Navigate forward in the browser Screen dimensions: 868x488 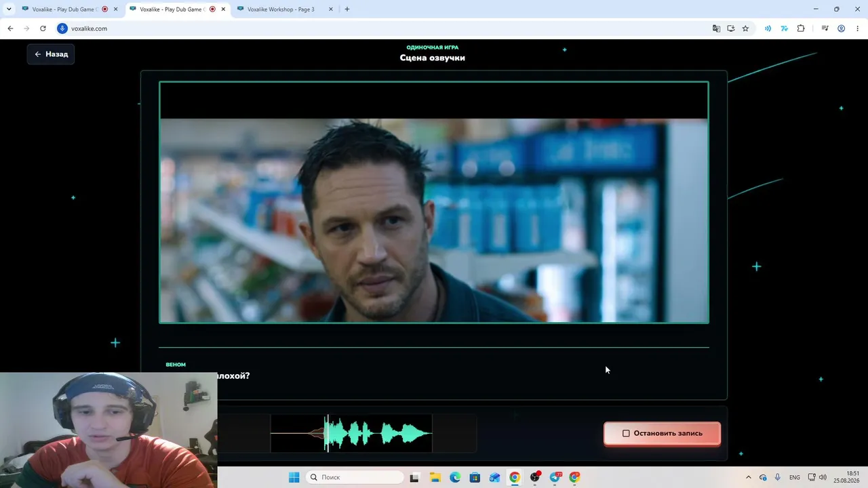pyautogui.click(x=26, y=28)
